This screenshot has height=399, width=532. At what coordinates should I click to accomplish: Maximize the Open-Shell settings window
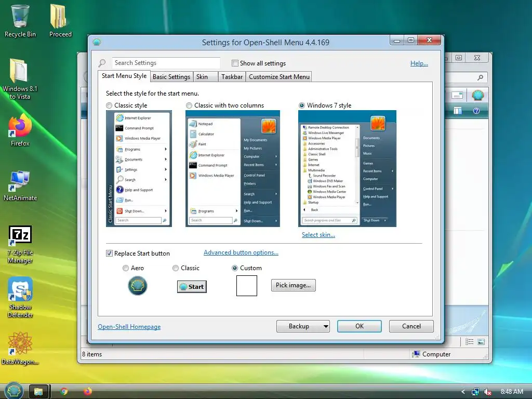[411, 40]
